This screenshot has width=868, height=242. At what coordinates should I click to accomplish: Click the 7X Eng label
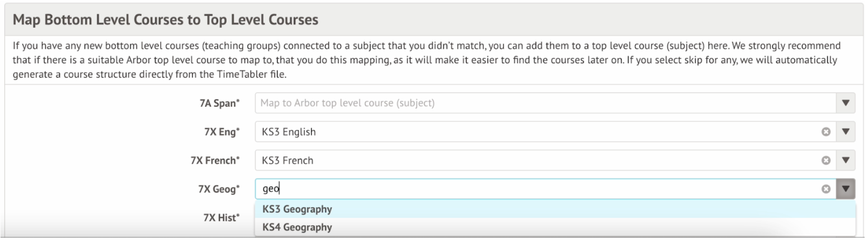[x=222, y=132]
